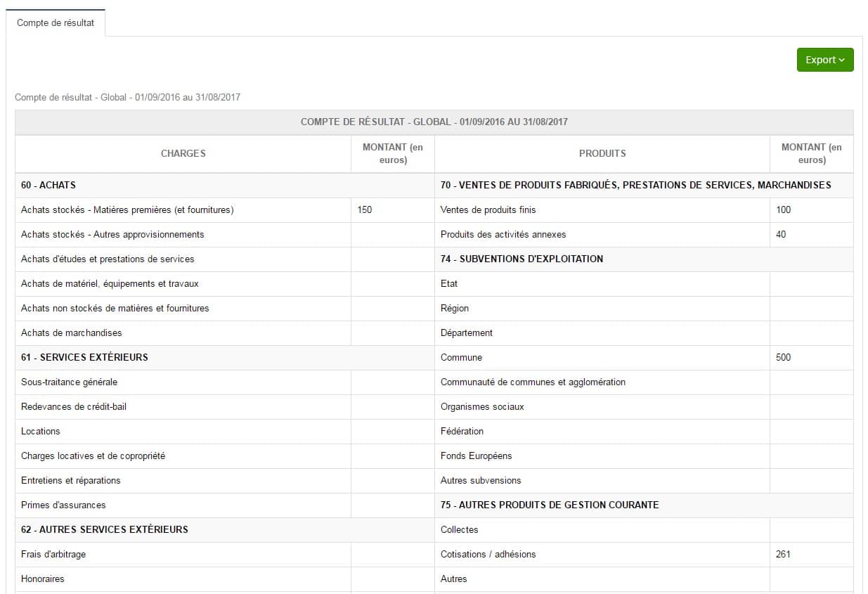Click the amount cell showing 40
This screenshot has height=594, width=868.
tap(811, 234)
